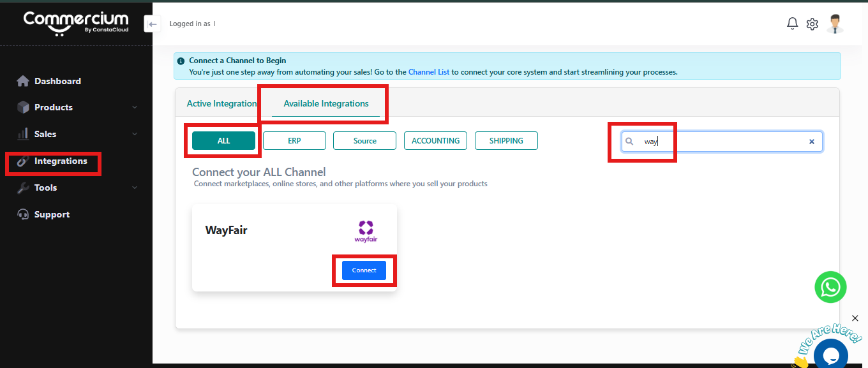Viewport: 868px width, 368px height.
Task: Open the notifications bell icon
Action: coord(792,24)
